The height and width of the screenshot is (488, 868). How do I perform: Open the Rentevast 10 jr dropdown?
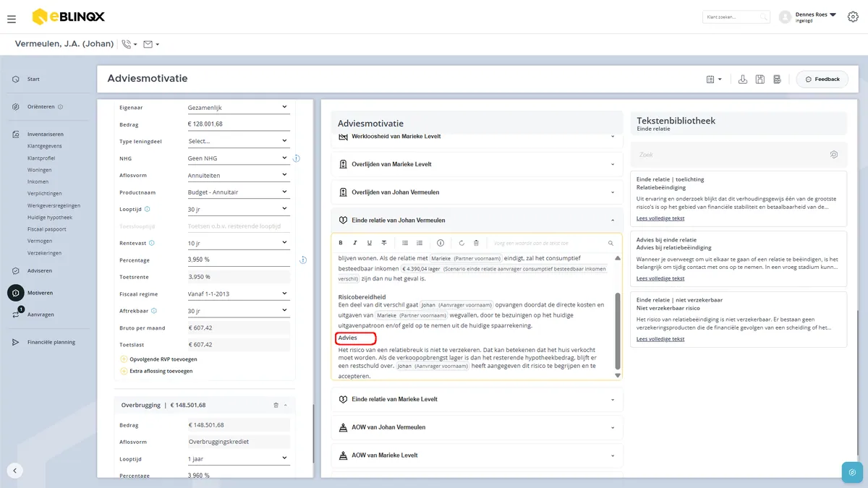(237, 243)
